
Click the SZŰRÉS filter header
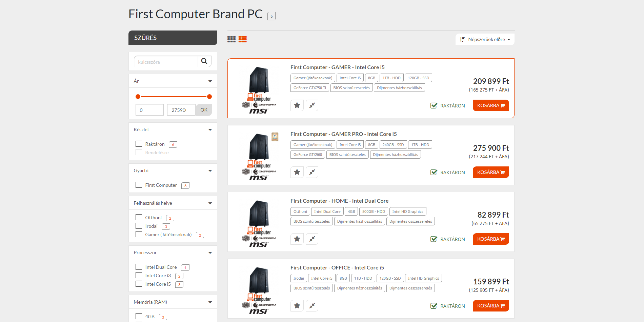pos(173,38)
